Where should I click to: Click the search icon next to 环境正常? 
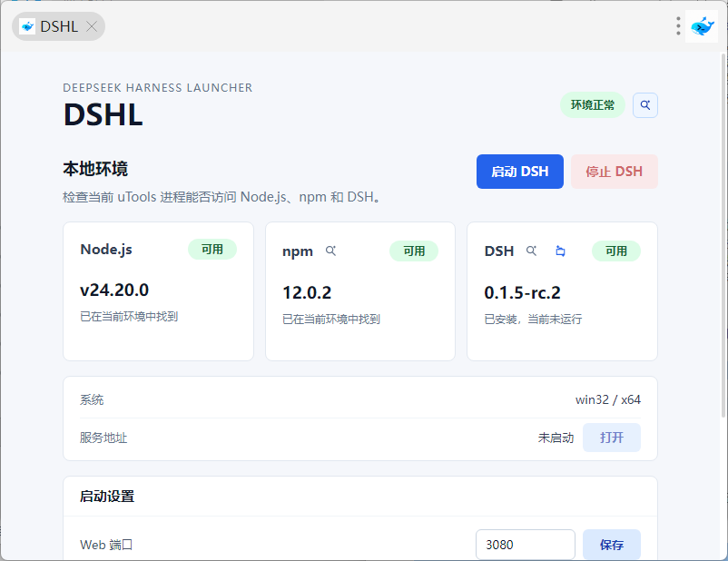coord(644,105)
